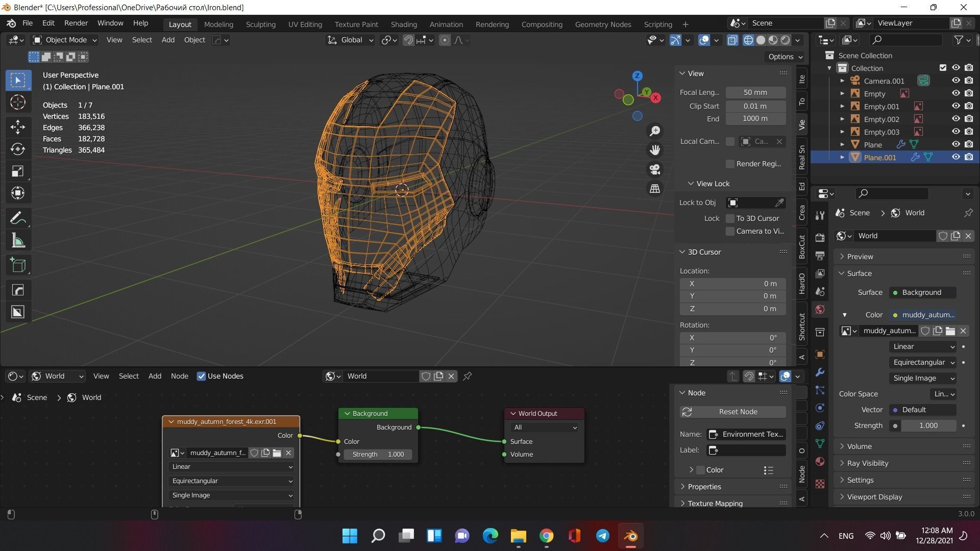Click the Reset Node button
Image resolution: width=980 pixels, height=551 pixels.
click(x=732, y=412)
